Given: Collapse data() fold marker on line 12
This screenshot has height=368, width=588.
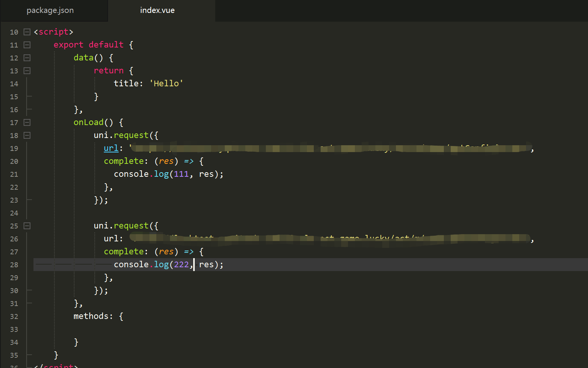Looking at the screenshot, I should 27,58.
